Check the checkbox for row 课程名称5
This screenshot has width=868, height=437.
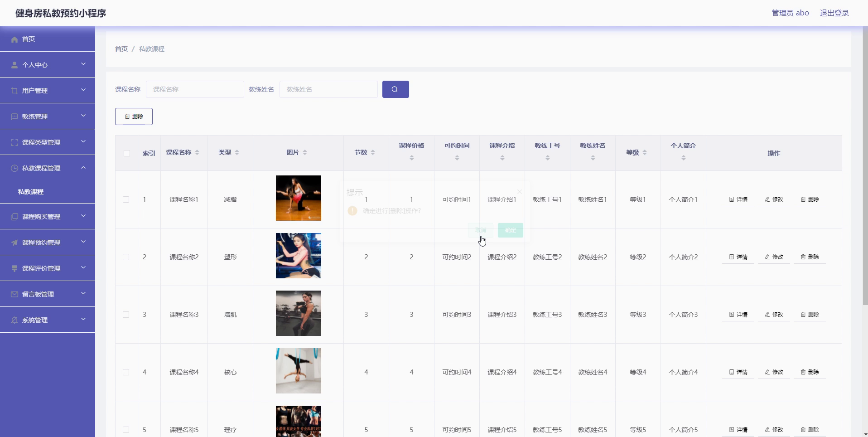pyautogui.click(x=126, y=430)
